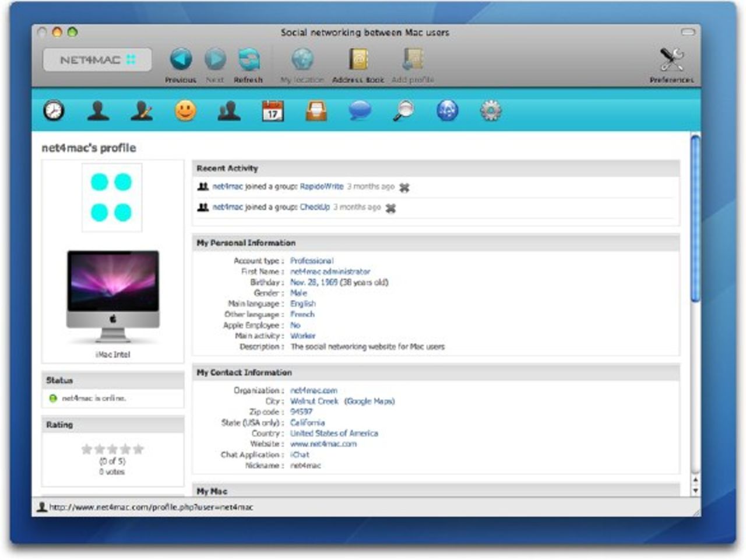The height and width of the screenshot is (560, 746).
Task: Visit the www.net4mac.com website link
Action: click(x=323, y=444)
